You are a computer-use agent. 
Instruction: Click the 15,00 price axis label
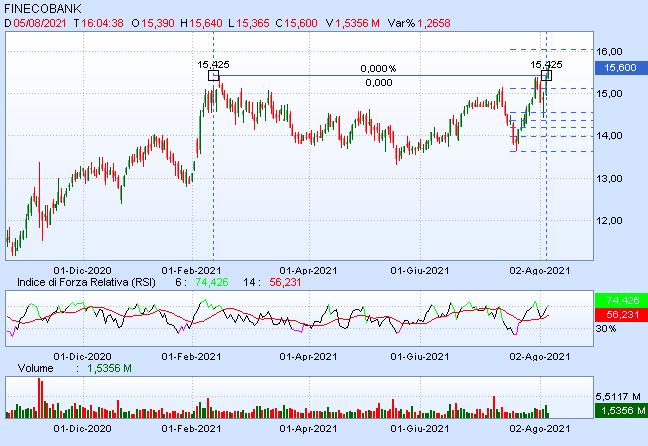pos(609,94)
